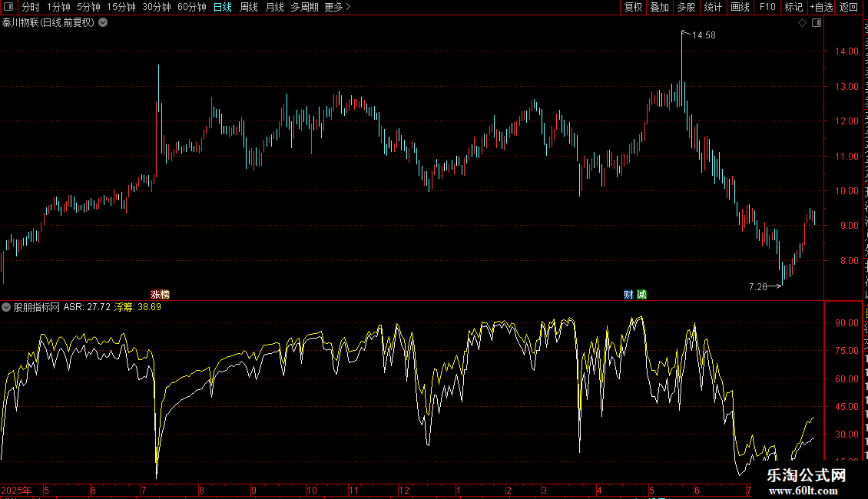Select the 日线 daily chart tab

click(223, 7)
